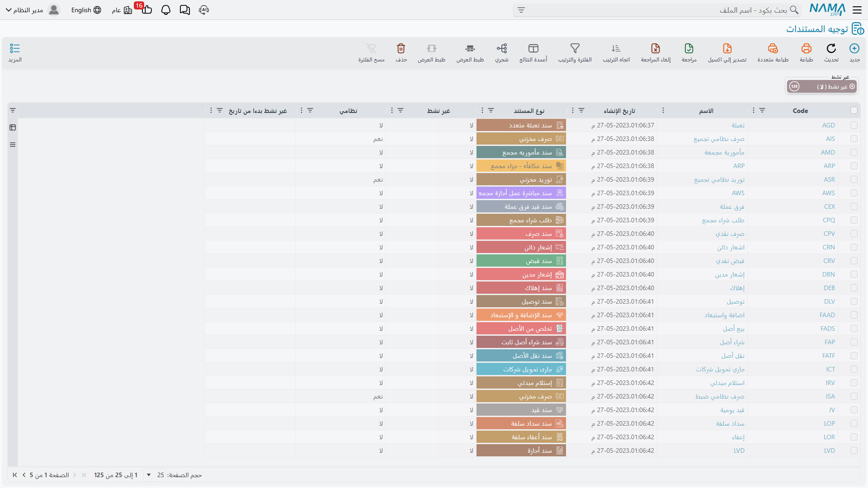Open the الاسم column options menu dots

point(663,111)
